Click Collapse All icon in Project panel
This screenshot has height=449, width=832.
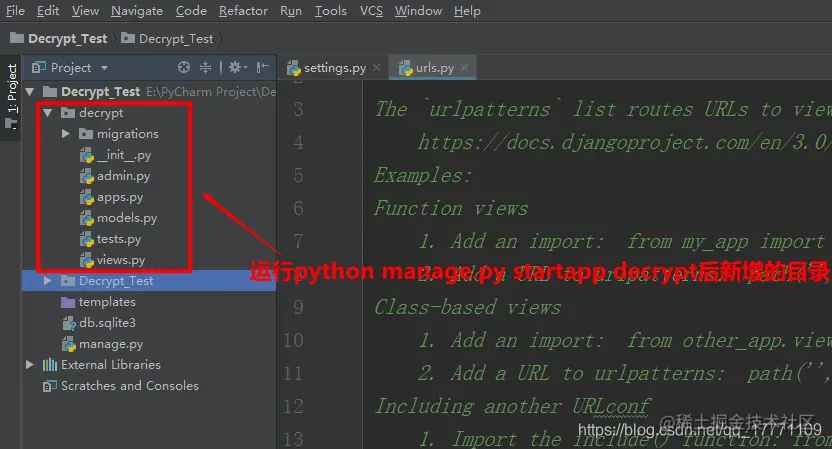pos(205,67)
